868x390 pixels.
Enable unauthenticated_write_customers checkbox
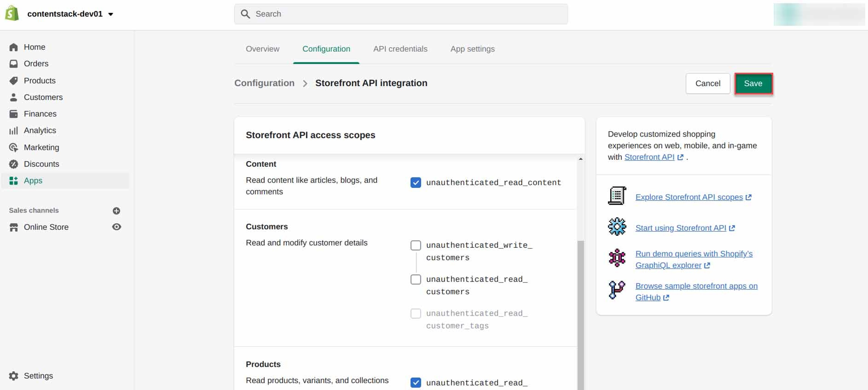click(x=415, y=245)
